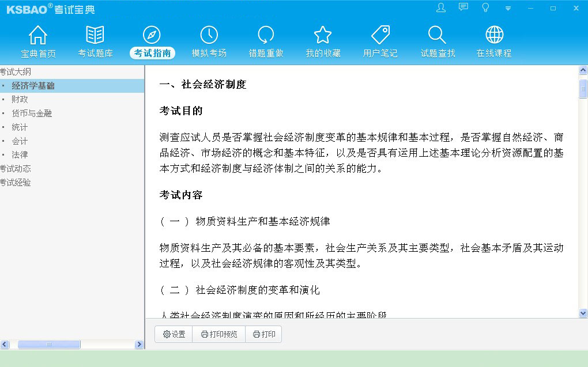Click the line （一）物质资料生产和基本经济规律
The width and height of the screenshot is (588, 367).
click(x=245, y=222)
